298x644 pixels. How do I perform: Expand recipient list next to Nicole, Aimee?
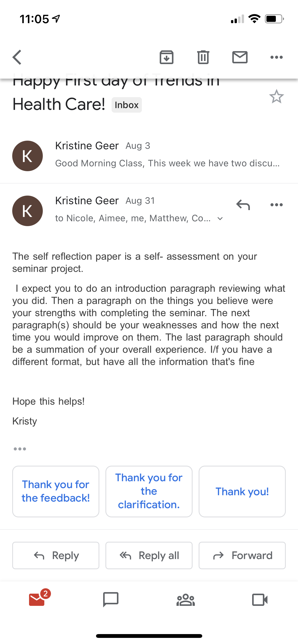point(220,218)
